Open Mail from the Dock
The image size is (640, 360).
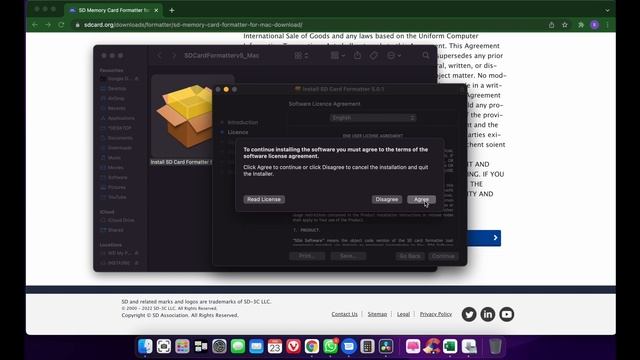(256, 347)
